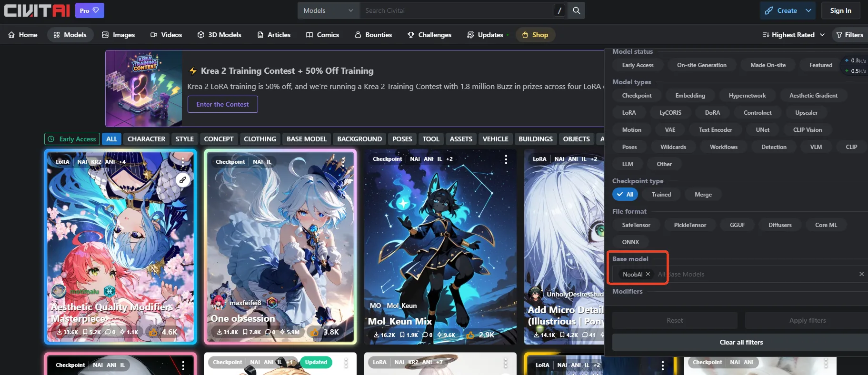Toggle the On-site Generation filter

point(702,65)
